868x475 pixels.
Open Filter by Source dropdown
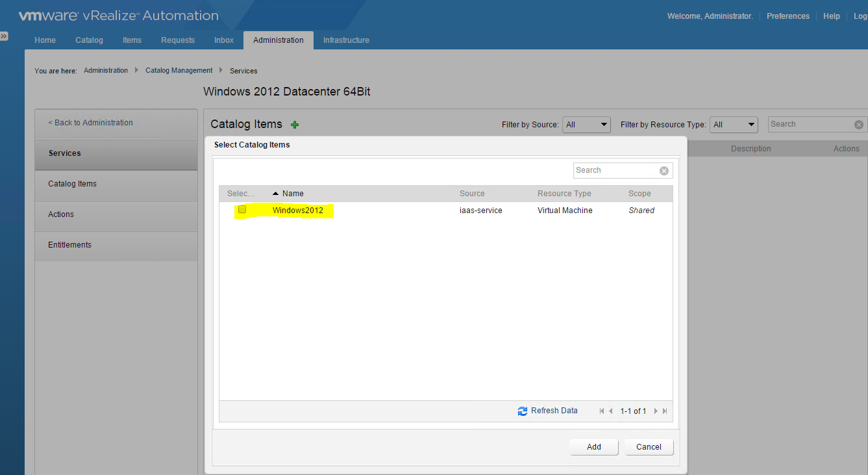click(586, 125)
